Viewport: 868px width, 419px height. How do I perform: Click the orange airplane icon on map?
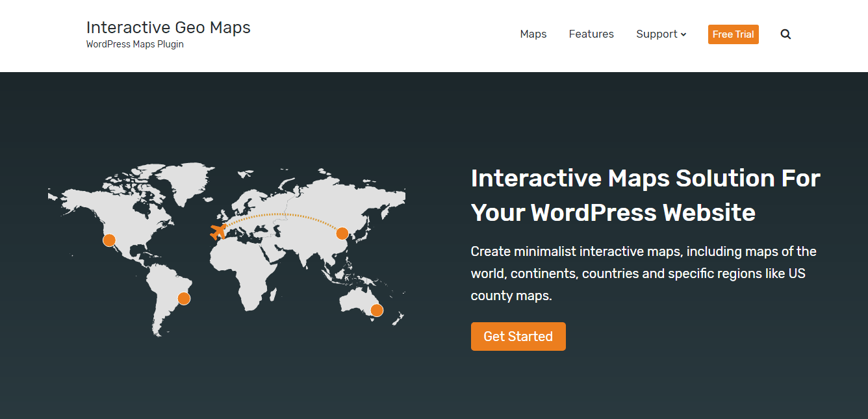(x=218, y=231)
